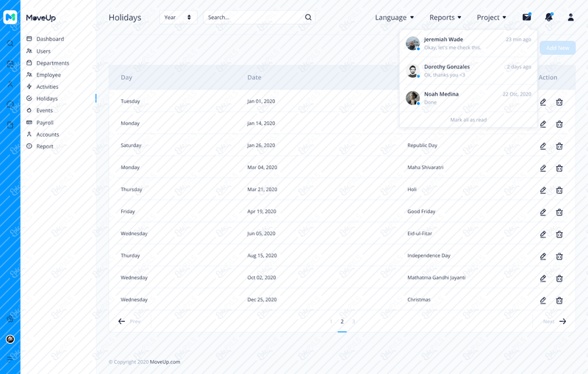Screen dimensions: 588x374
Task: Click the Add New button
Action: (558, 48)
